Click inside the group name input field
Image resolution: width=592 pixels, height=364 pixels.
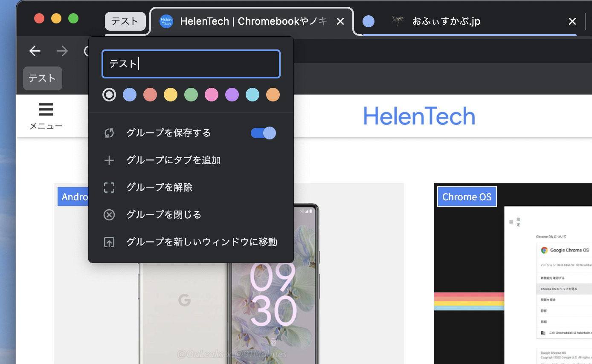191,64
